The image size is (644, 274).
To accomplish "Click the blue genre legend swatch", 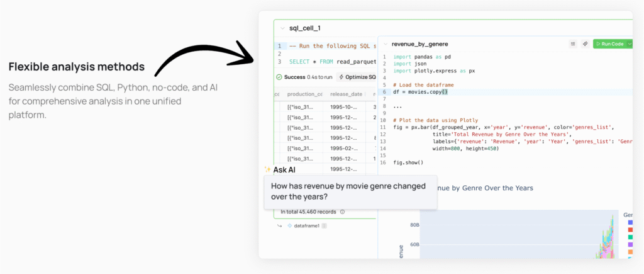I will point(630,222).
